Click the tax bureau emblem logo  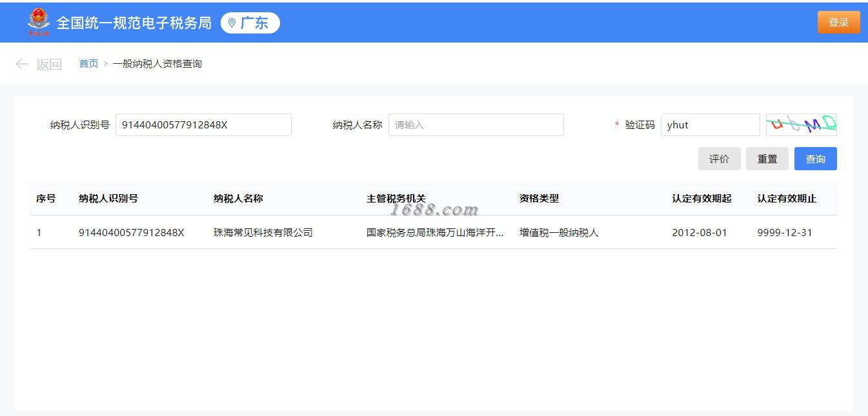(39, 23)
